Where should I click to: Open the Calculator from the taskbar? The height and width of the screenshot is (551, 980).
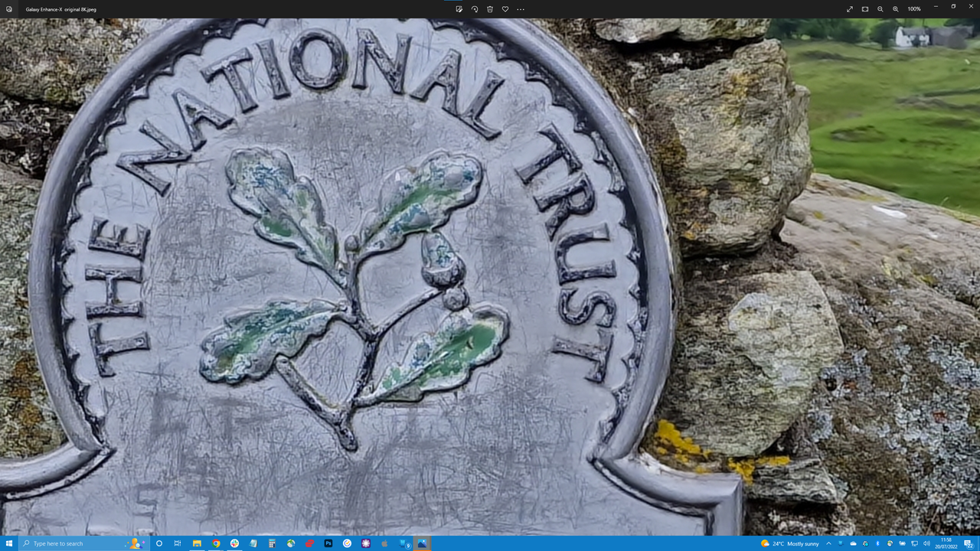pos(272,543)
